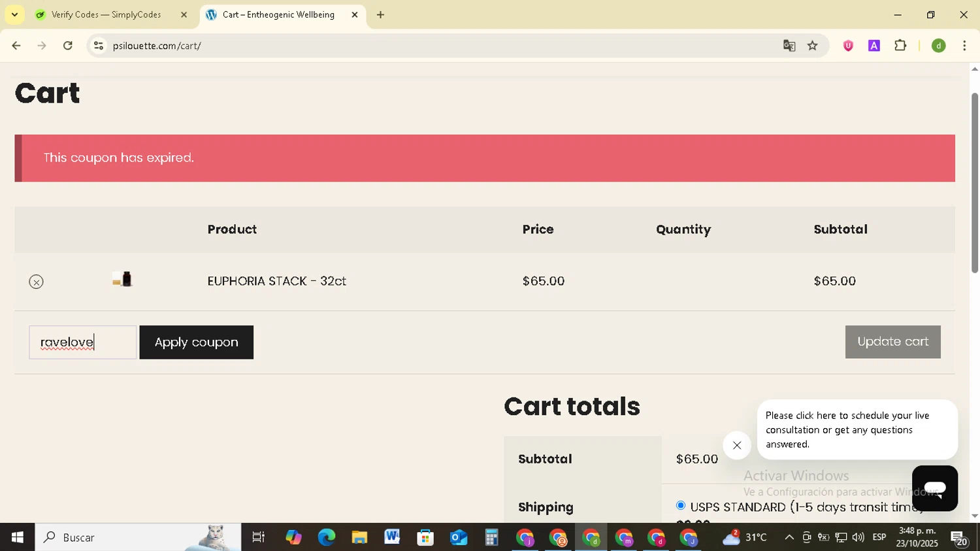
Task: Dismiss the live consultation chat bubble
Action: coord(737,445)
